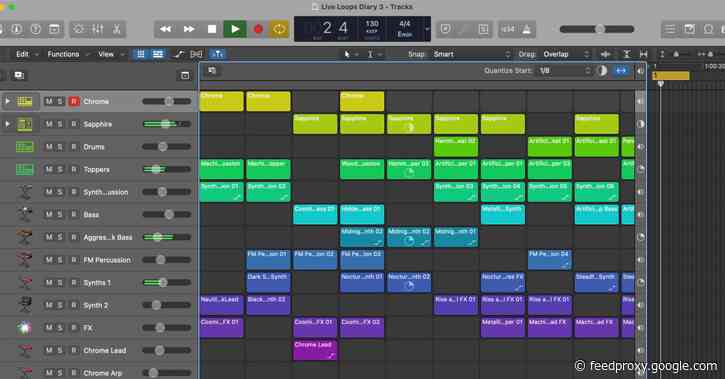Trigger the Chrome Lead cell in the grid

[x=315, y=350]
